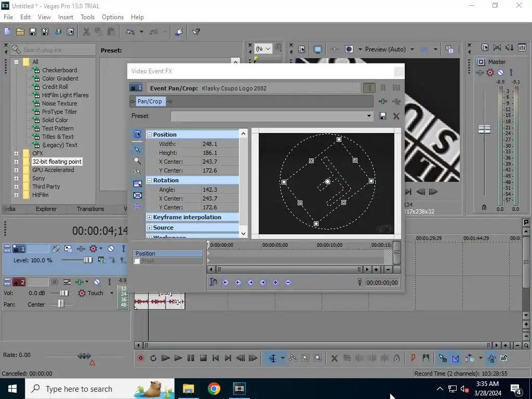Click Master Bus FX gear icon

point(490,72)
